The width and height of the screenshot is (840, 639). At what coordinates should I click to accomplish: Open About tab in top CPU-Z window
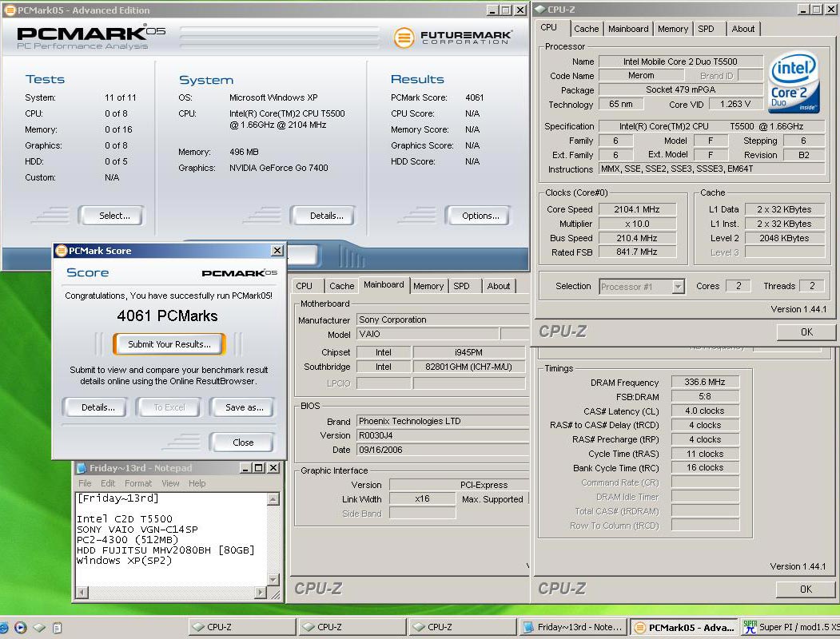pos(743,29)
